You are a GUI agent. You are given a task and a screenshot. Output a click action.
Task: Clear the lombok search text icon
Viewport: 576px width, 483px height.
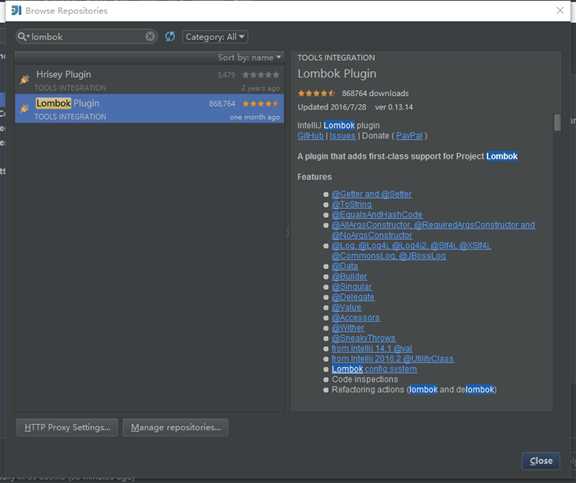pos(150,36)
